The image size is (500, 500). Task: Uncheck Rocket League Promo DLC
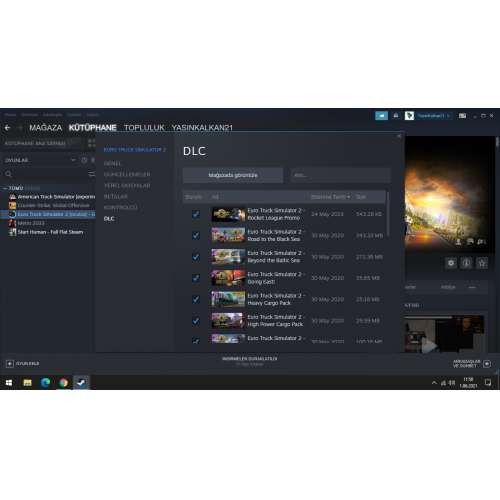pos(196,214)
